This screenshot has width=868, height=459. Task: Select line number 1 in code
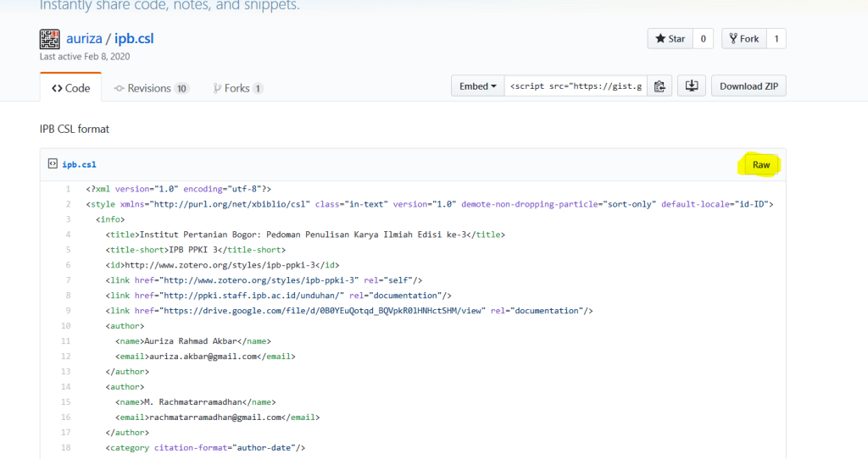[67, 189]
